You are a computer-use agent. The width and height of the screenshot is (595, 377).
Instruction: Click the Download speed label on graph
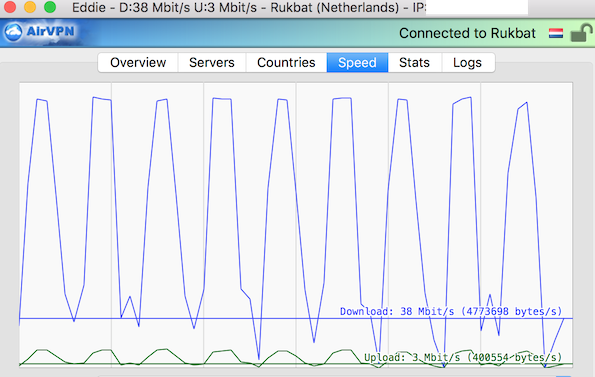point(450,311)
